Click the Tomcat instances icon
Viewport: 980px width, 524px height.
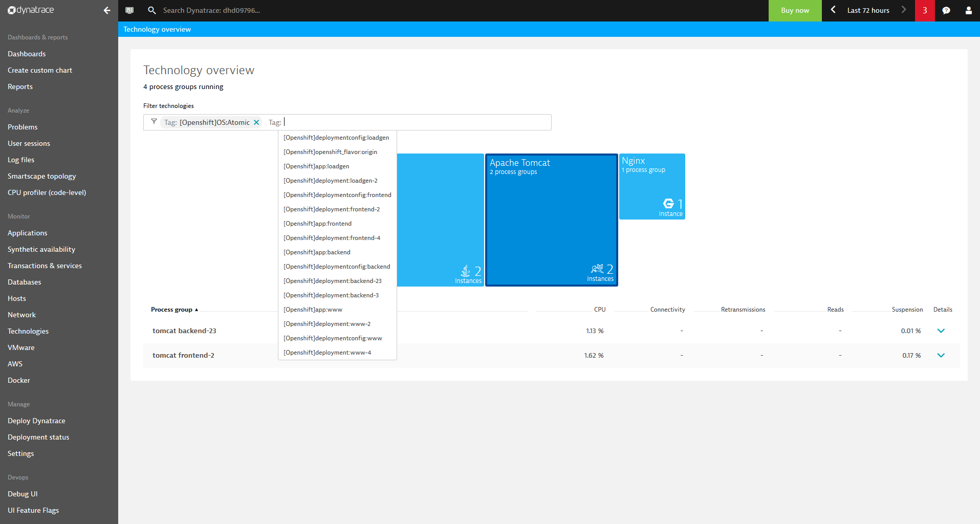597,269
